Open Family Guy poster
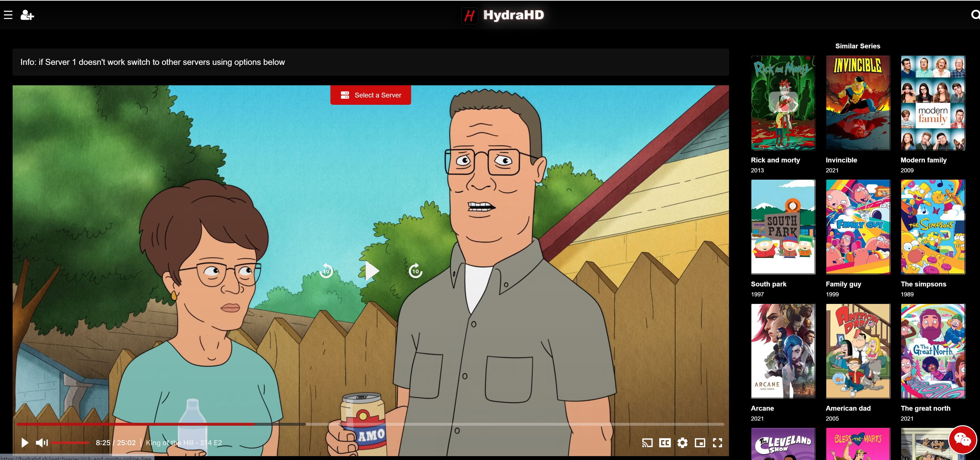 click(x=858, y=227)
